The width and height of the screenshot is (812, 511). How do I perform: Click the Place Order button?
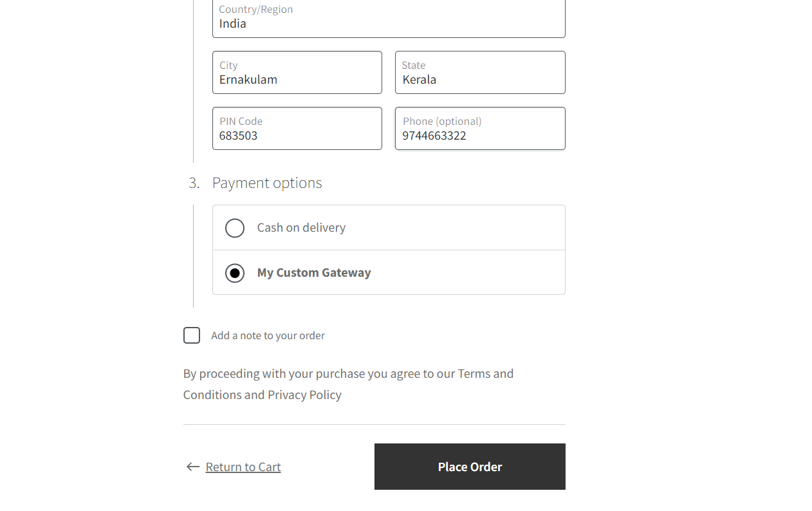tap(469, 467)
